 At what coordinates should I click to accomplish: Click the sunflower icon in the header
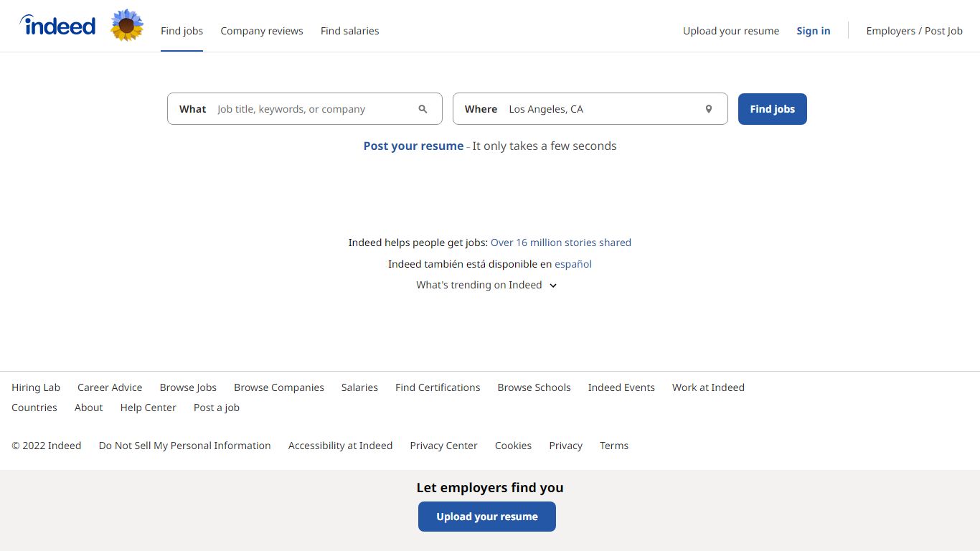[127, 25]
